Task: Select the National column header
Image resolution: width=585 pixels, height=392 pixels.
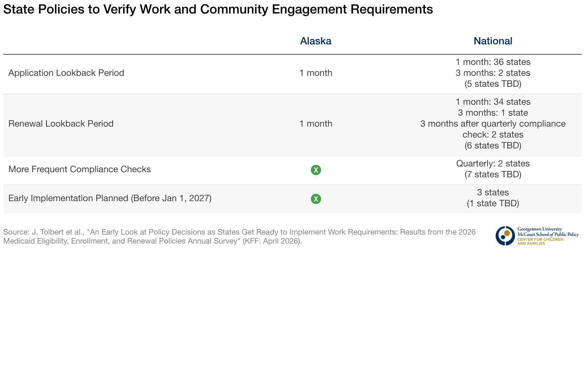Action: click(493, 41)
